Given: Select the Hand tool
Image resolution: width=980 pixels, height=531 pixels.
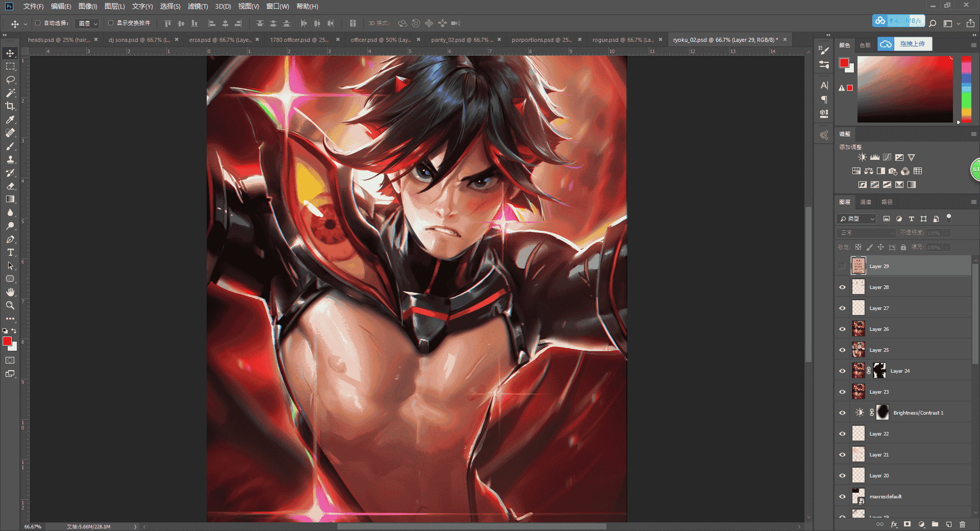Looking at the screenshot, I should [x=10, y=292].
